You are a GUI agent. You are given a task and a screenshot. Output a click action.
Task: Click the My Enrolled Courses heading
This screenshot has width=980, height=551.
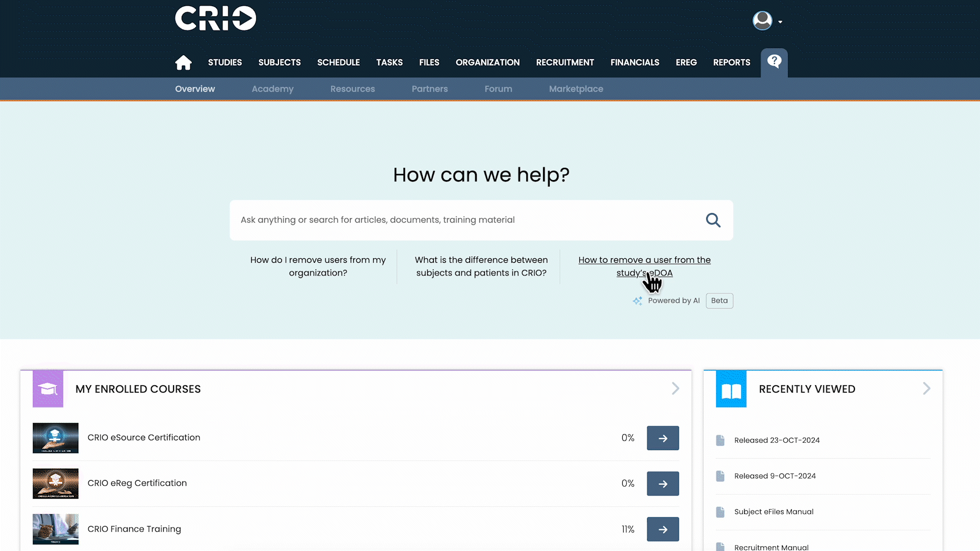click(x=138, y=389)
